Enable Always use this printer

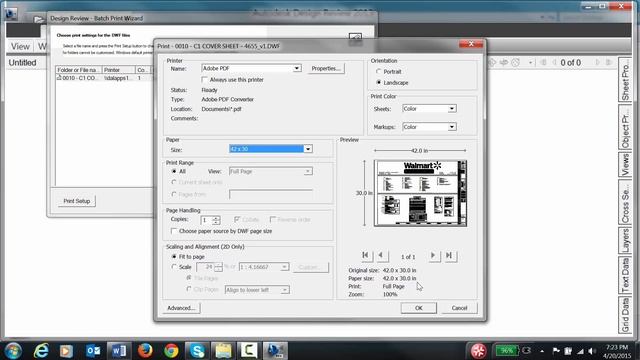point(205,80)
